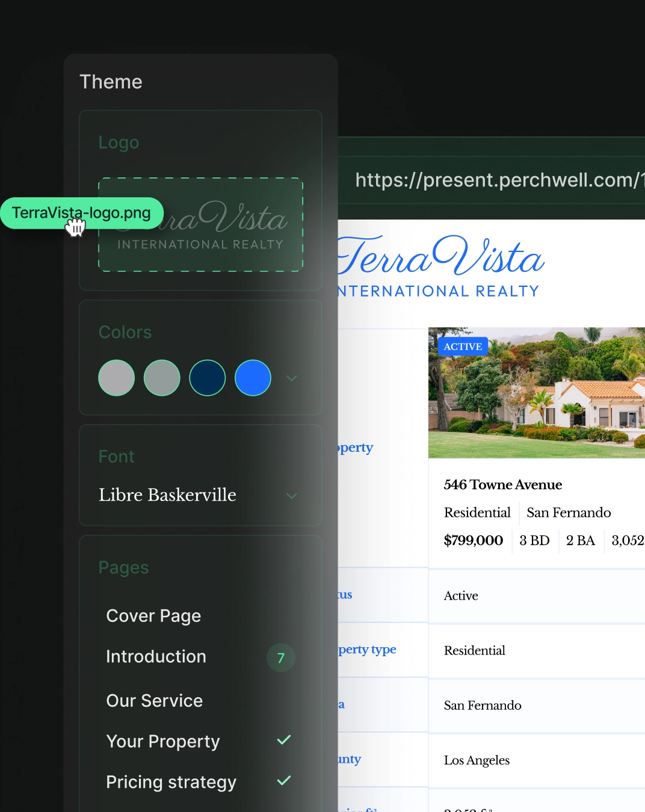Click the Pages section label
Screen dimensions: 645x812
(x=123, y=568)
